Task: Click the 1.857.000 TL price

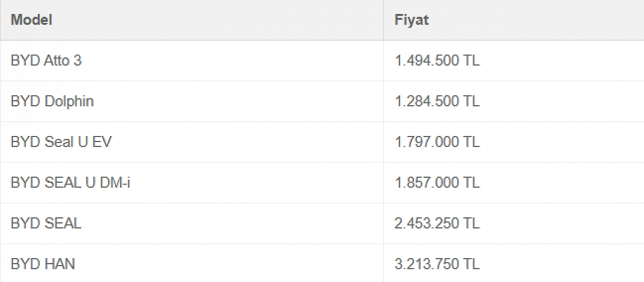Action: [x=437, y=183]
